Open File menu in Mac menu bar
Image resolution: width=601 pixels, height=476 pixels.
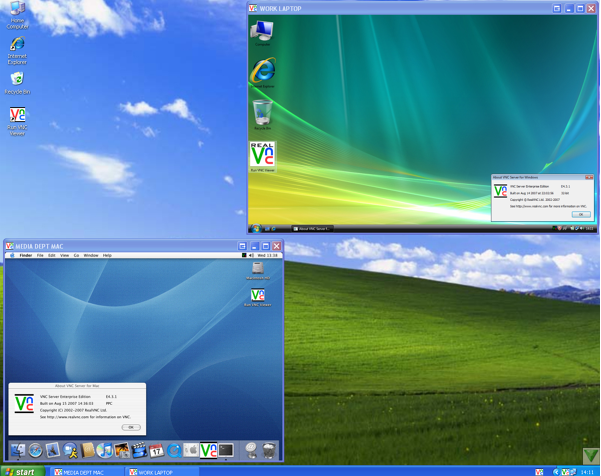(x=40, y=255)
